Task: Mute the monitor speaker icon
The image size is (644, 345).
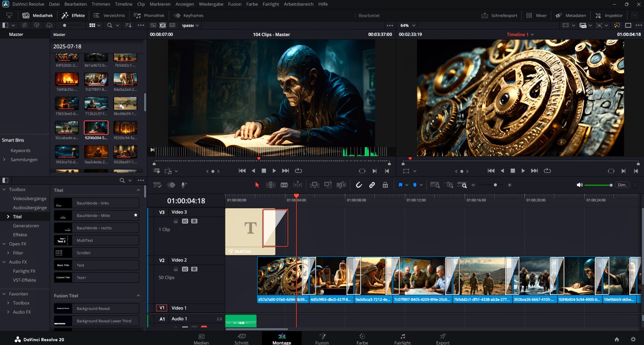Action: tap(580, 185)
